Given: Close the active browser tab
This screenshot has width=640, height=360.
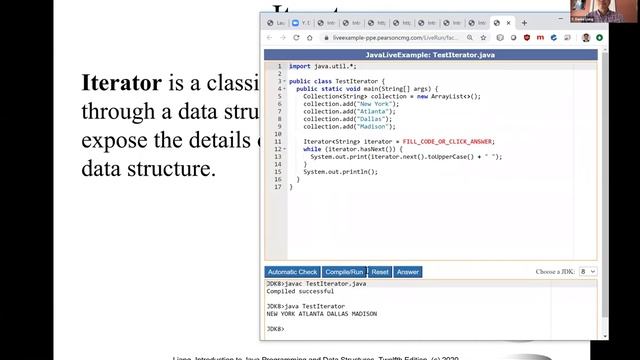Looking at the screenshot, I should (509, 23).
